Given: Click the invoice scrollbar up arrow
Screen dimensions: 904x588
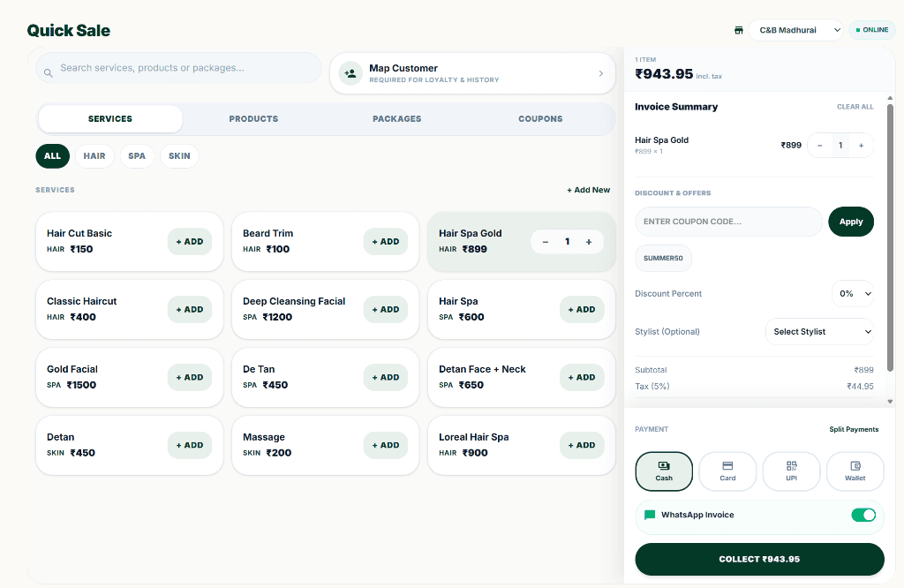Looking at the screenshot, I should pos(890,99).
